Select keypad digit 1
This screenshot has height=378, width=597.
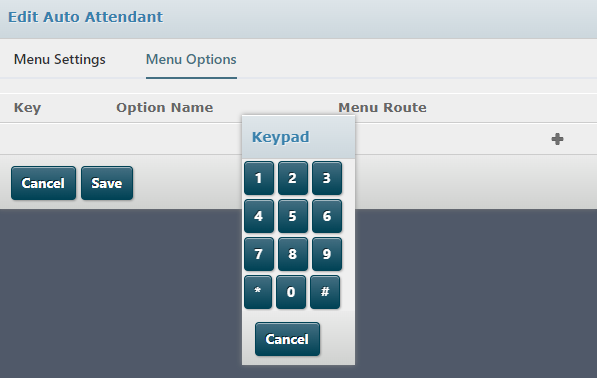coord(259,178)
